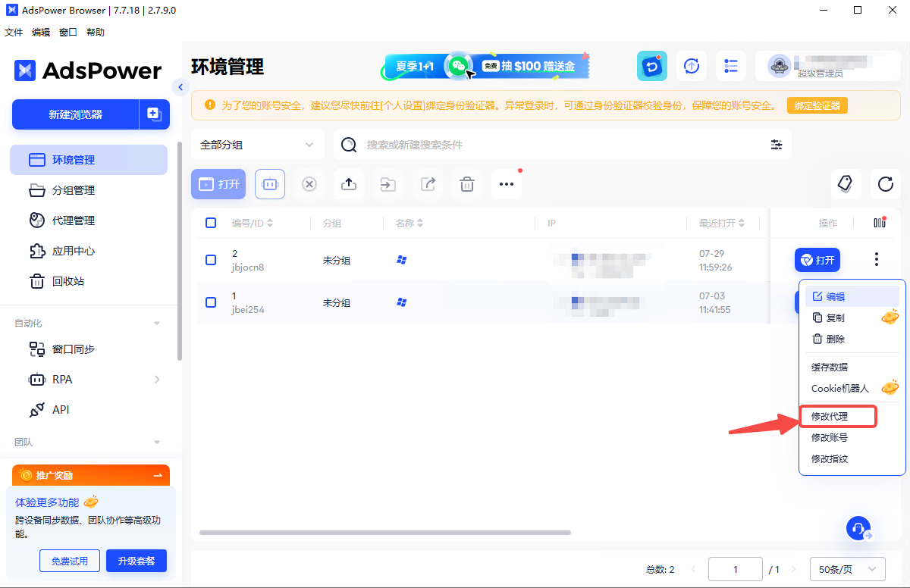The width and height of the screenshot is (910, 588).
Task: Click the RPA robot toolbar icon
Action: pyautogui.click(x=270, y=184)
